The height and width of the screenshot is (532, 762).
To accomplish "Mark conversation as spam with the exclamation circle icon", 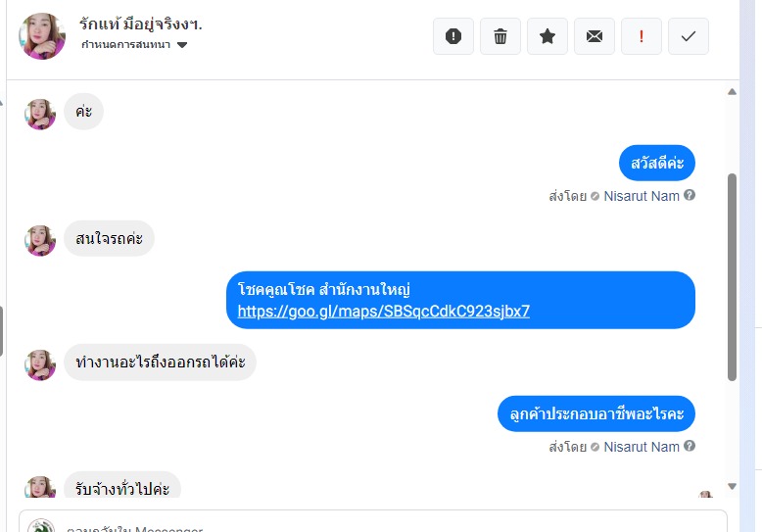I will [452, 36].
